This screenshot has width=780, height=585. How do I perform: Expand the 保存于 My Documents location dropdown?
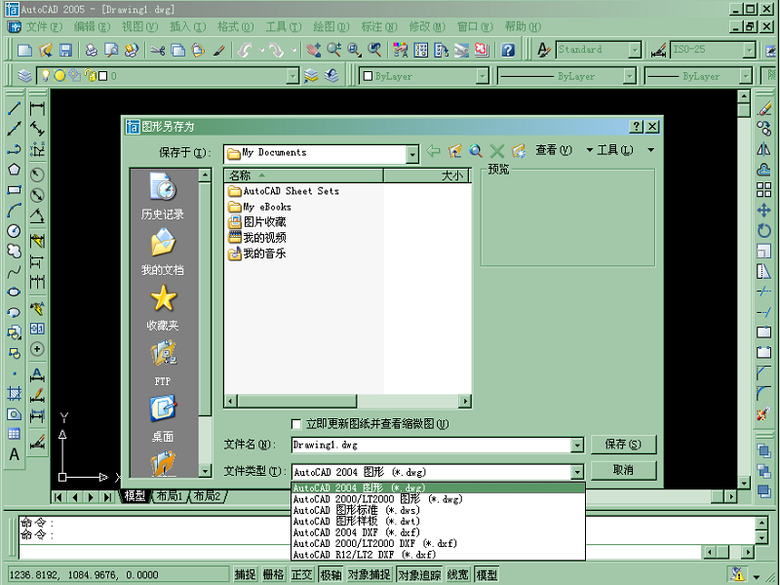(411, 154)
